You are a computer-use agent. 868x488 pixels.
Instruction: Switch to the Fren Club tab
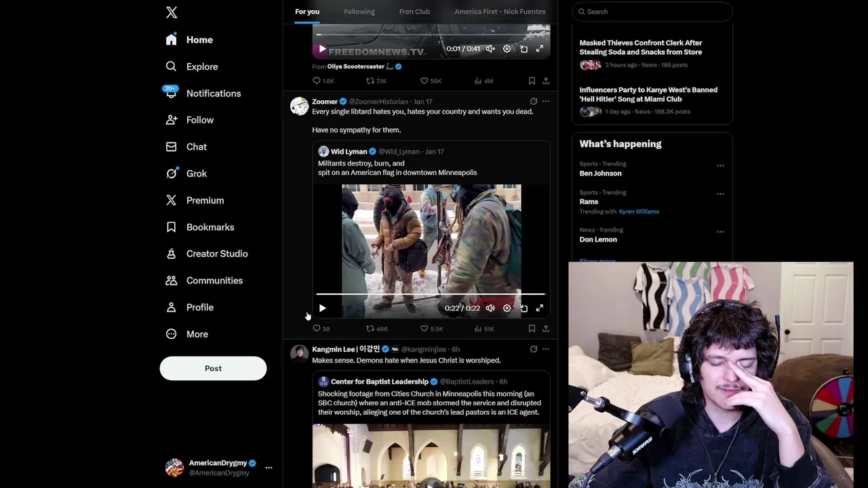click(414, 12)
